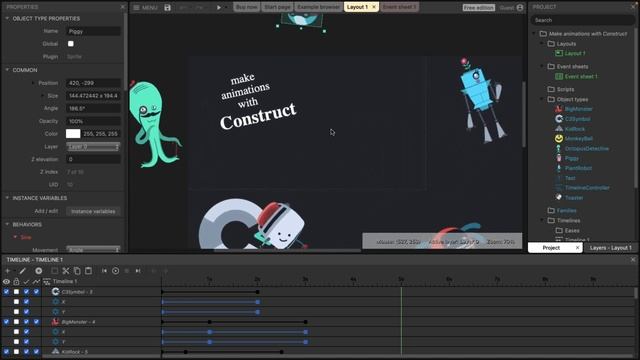Select the Project panel tab
The image size is (640, 360).
point(551,248)
